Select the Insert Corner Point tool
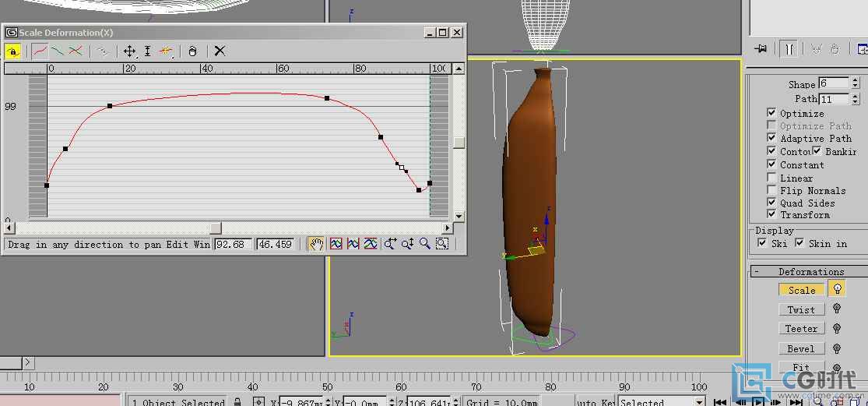The width and height of the screenshot is (868, 406). (x=166, y=51)
